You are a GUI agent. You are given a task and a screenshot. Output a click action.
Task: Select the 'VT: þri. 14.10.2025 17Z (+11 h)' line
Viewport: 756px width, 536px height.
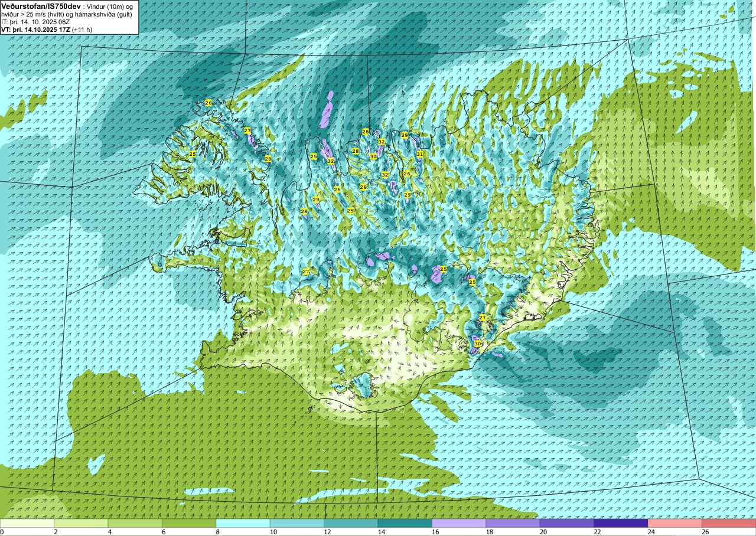tap(47, 29)
